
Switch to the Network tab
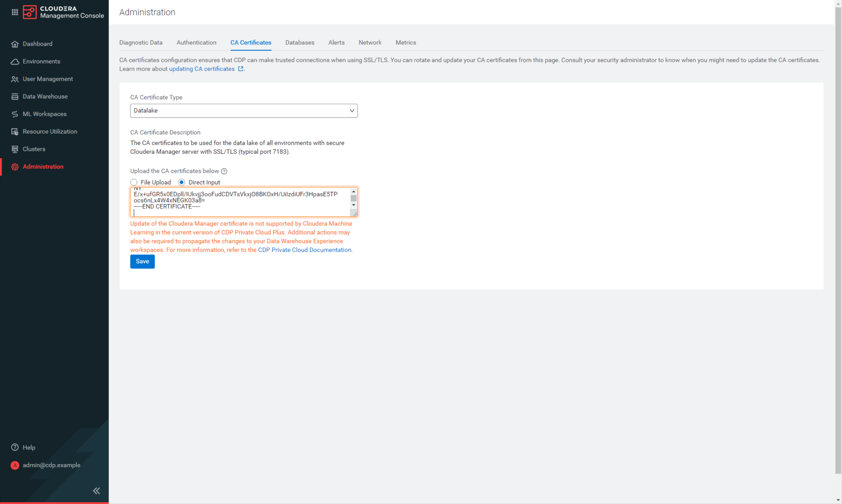coord(370,42)
